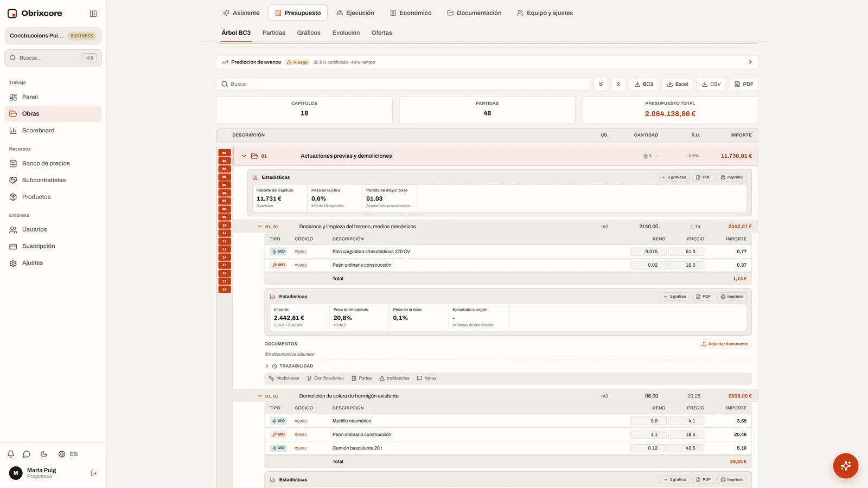This screenshot has width=868, height=488.
Task: Open Documentación tab
Action: coord(474,13)
